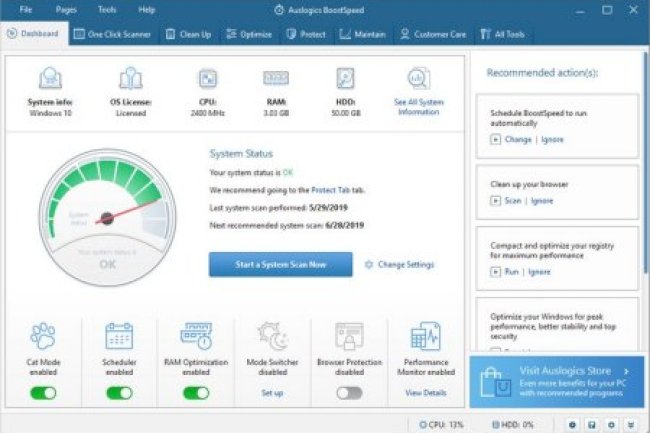Screen dimensions: 650x433
Task: Turn off the Scheduler toggle
Action: tap(119, 393)
